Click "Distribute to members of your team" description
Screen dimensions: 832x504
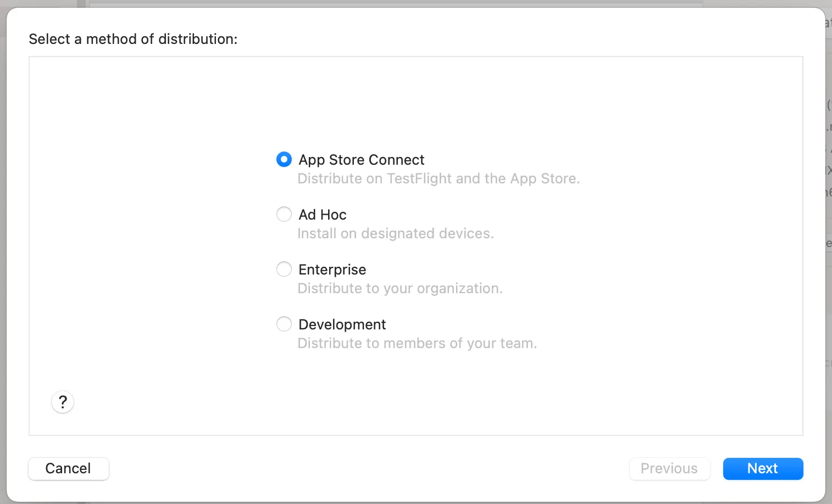[x=417, y=344]
